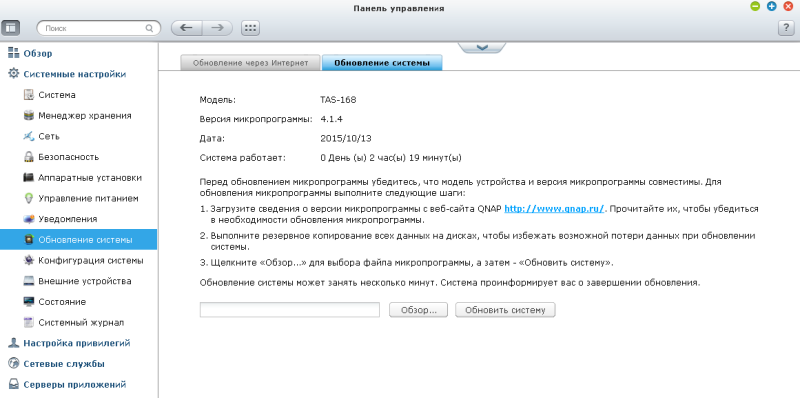Click the Обновление системы sidebar icon
The height and width of the screenshot is (398, 800).
tap(29, 239)
